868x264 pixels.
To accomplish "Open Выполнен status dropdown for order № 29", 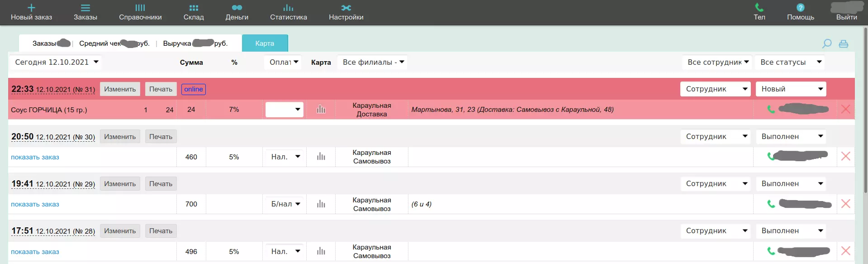I will coord(791,184).
